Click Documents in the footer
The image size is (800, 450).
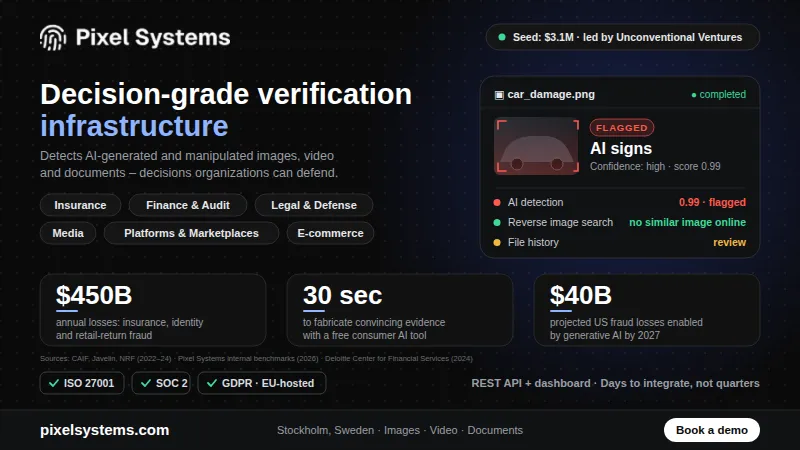[495, 430]
